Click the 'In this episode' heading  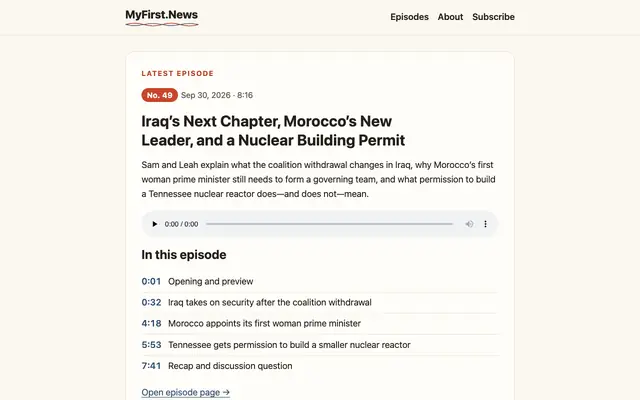(x=184, y=255)
